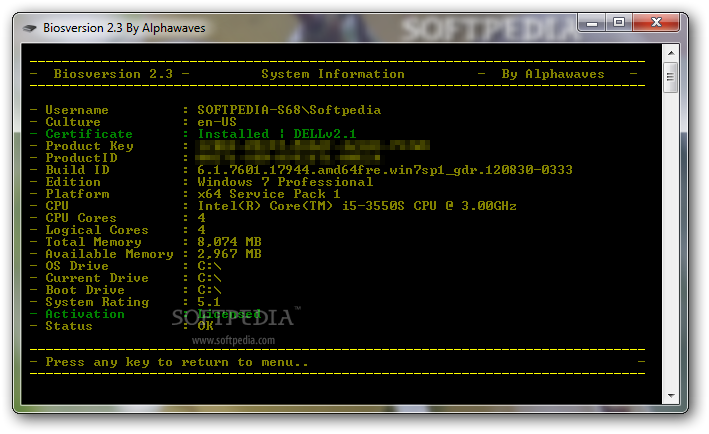The height and width of the screenshot is (434, 709).
Task: Click the 'Logical Cores' label
Action: 97,230
